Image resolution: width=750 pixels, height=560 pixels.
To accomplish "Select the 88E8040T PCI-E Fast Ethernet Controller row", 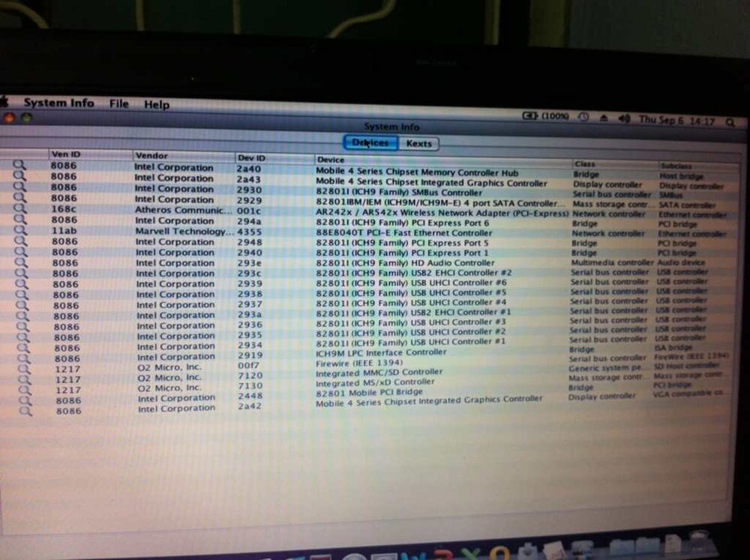I will click(390, 233).
